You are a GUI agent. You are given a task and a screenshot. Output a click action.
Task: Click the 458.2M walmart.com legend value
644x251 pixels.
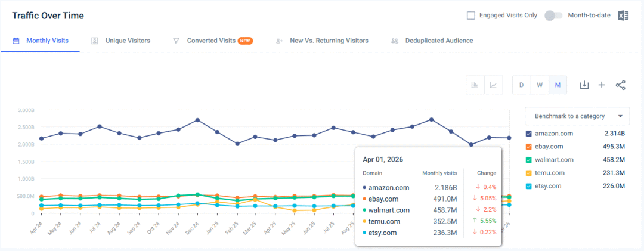click(614, 160)
